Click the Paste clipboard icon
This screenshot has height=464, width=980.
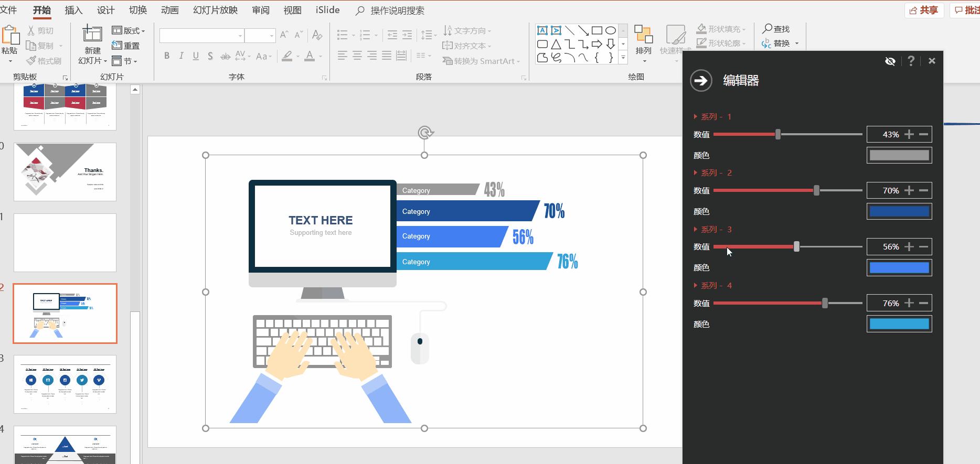click(10, 35)
